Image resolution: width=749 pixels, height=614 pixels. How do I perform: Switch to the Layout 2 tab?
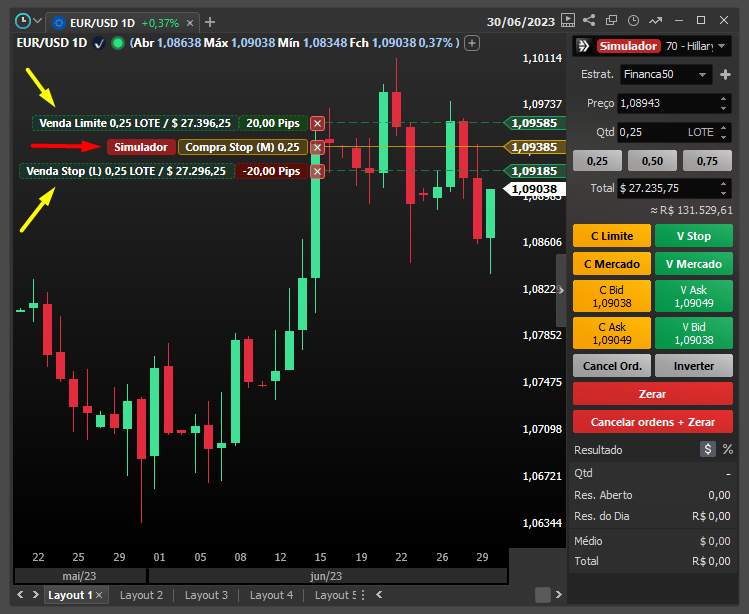[141, 595]
